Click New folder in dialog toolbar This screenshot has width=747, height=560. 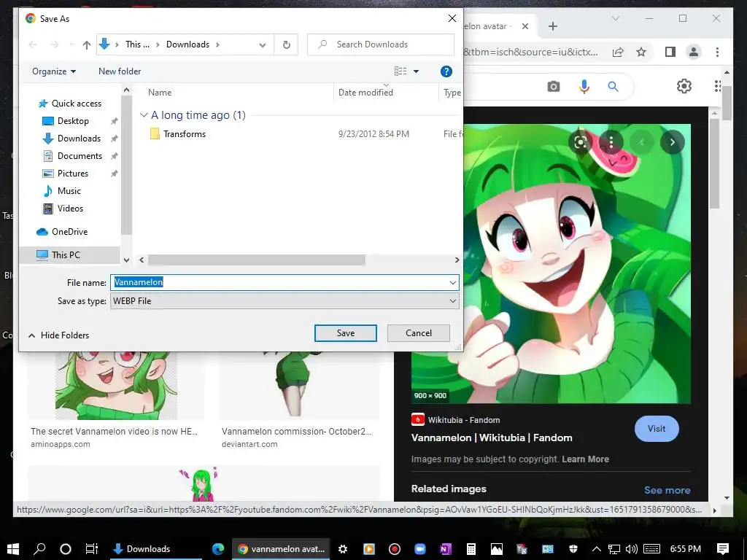pyautogui.click(x=120, y=71)
